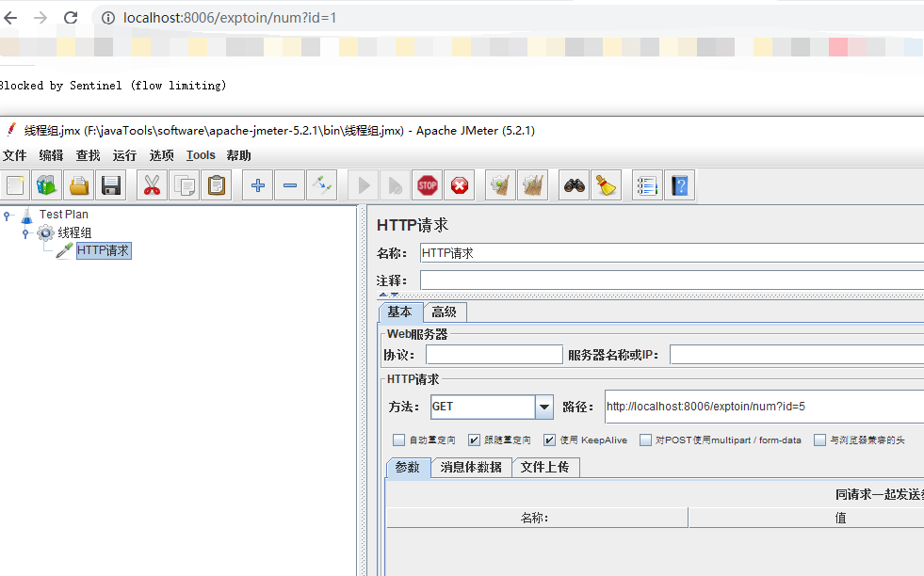Collapse all nodes with the minus icon

290,185
